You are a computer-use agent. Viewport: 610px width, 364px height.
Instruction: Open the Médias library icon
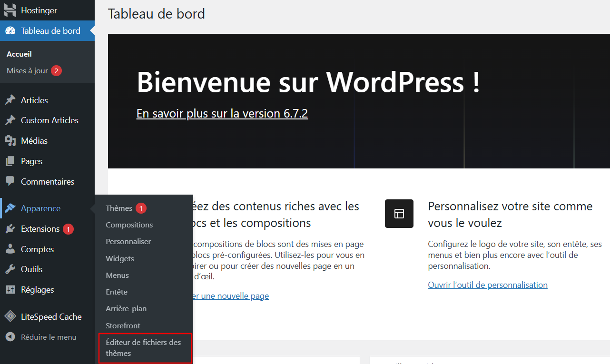click(10, 140)
